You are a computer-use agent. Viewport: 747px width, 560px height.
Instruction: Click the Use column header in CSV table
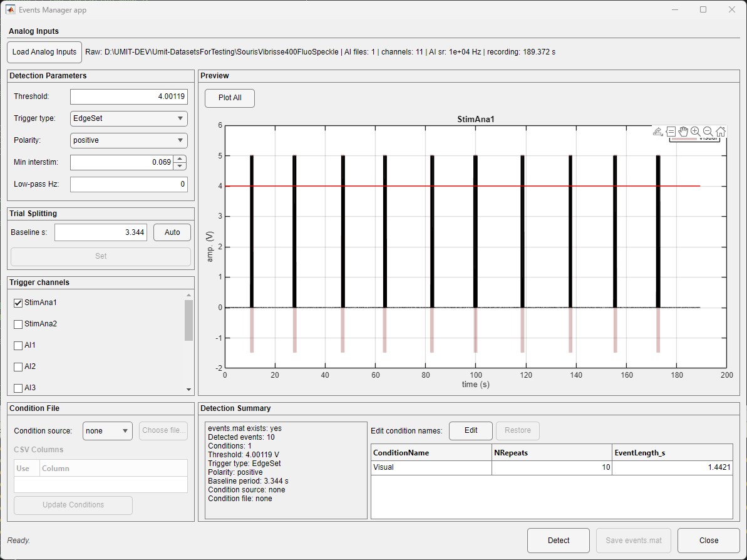click(27, 469)
